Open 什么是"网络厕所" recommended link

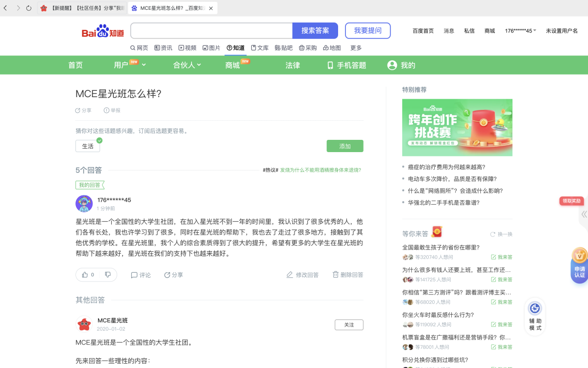click(455, 191)
